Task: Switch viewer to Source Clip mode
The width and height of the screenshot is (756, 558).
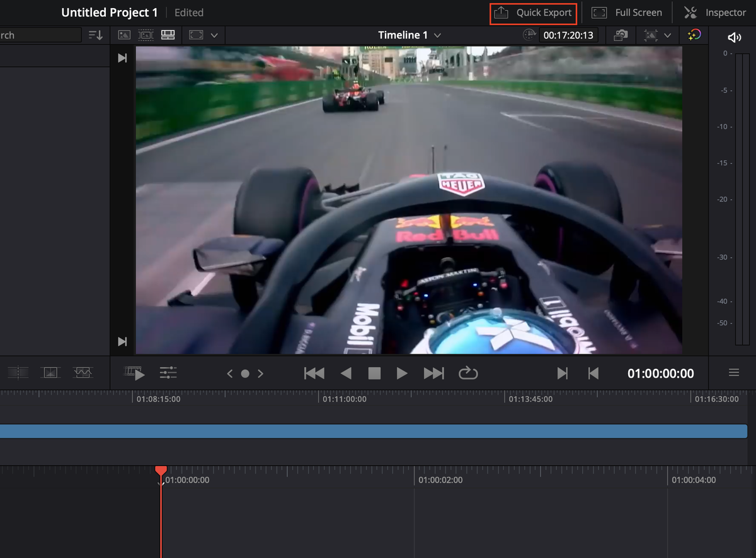Action: click(124, 35)
